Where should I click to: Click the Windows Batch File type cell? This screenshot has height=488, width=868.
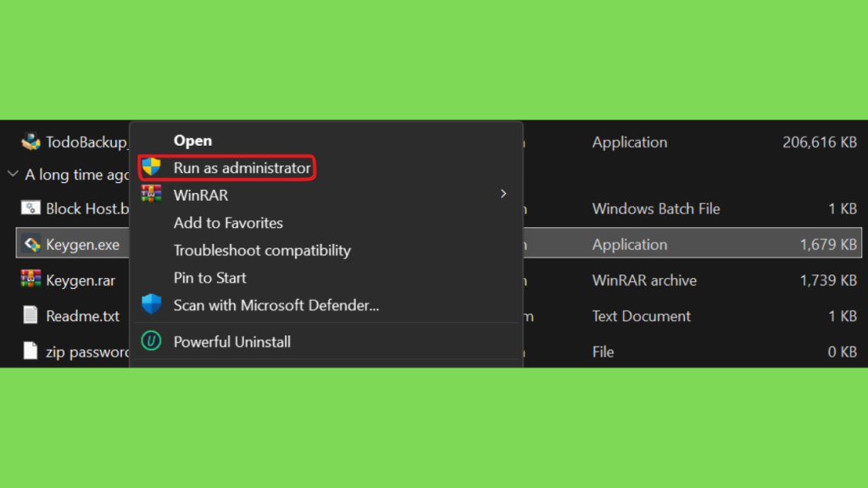point(656,208)
